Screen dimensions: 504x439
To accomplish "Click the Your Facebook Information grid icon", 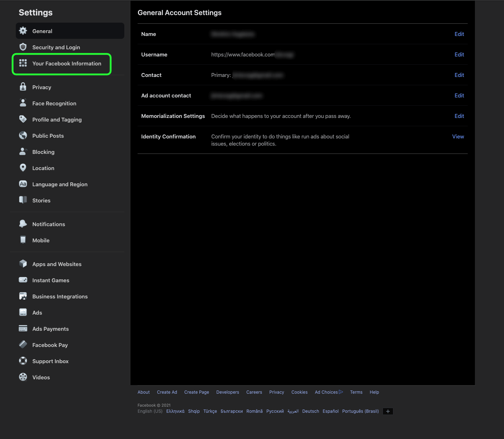I will point(23,63).
